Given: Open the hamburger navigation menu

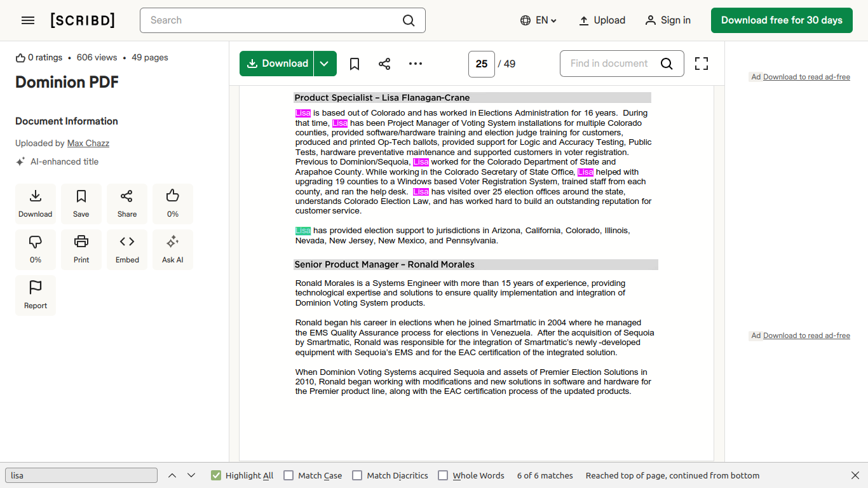Looking at the screenshot, I should [x=28, y=20].
